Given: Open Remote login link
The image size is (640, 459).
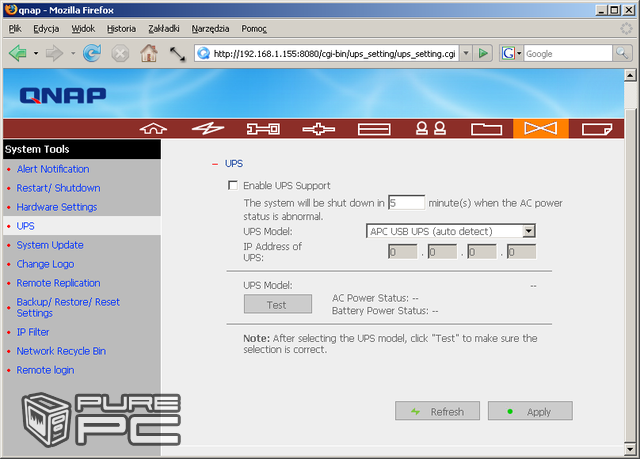Looking at the screenshot, I should point(45,370).
